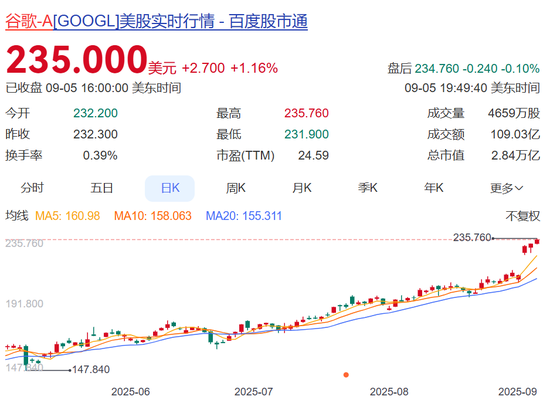550x403 pixels.
Task: Click the MA10 moving average label
Action: pos(153,216)
